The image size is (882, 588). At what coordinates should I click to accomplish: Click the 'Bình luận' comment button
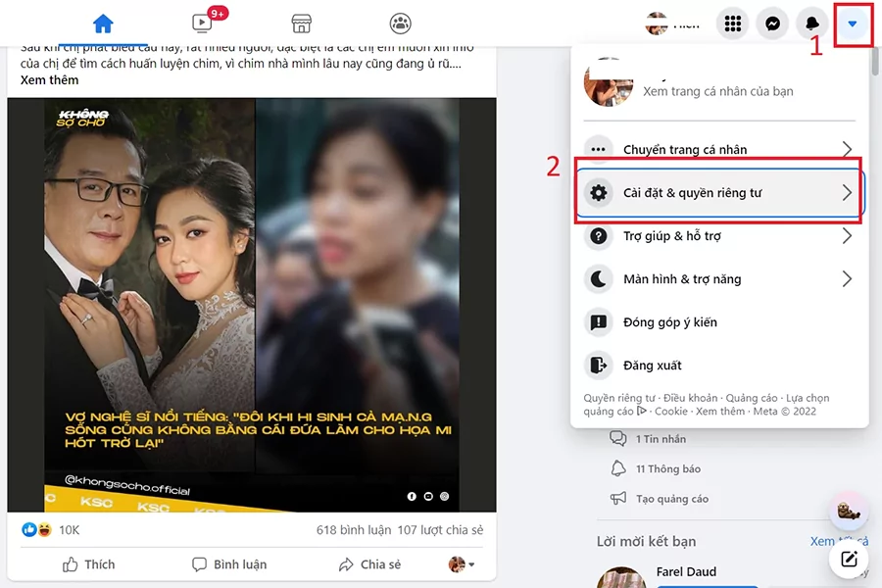coord(229,564)
